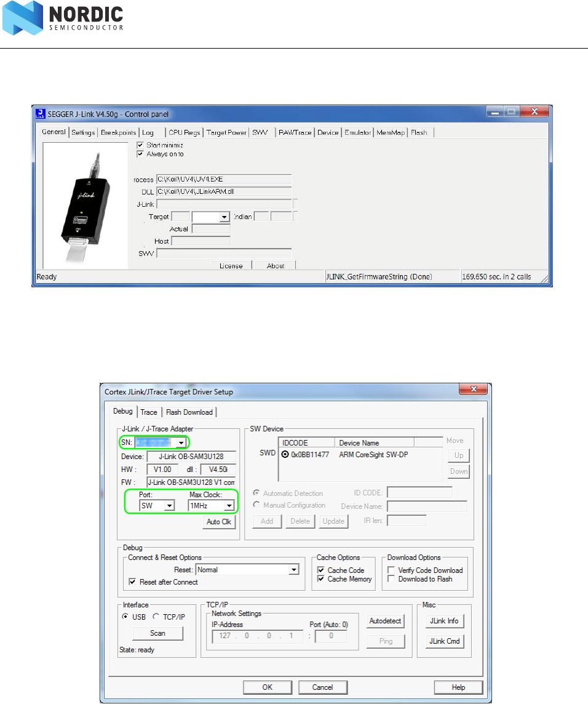Switch to the MemMap tab
Viewport: 588px width, 704px height.
click(x=391, y=132)
